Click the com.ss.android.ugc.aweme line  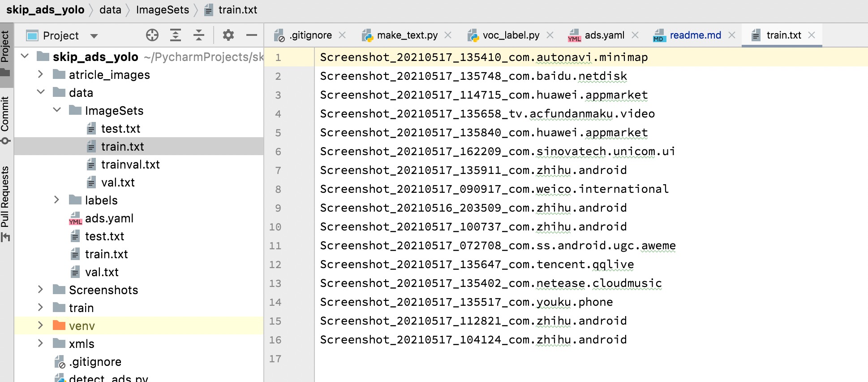click(498, 246)
